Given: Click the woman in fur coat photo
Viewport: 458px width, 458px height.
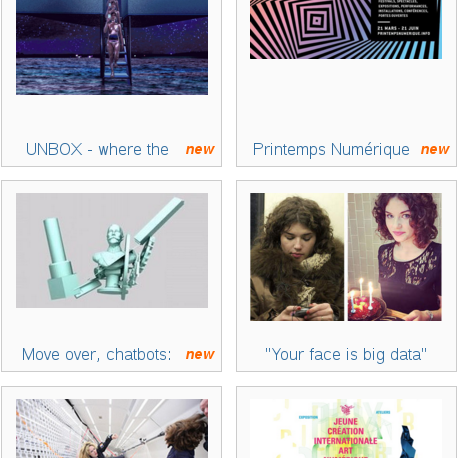Looking at the screenshot, I should 297,257.
